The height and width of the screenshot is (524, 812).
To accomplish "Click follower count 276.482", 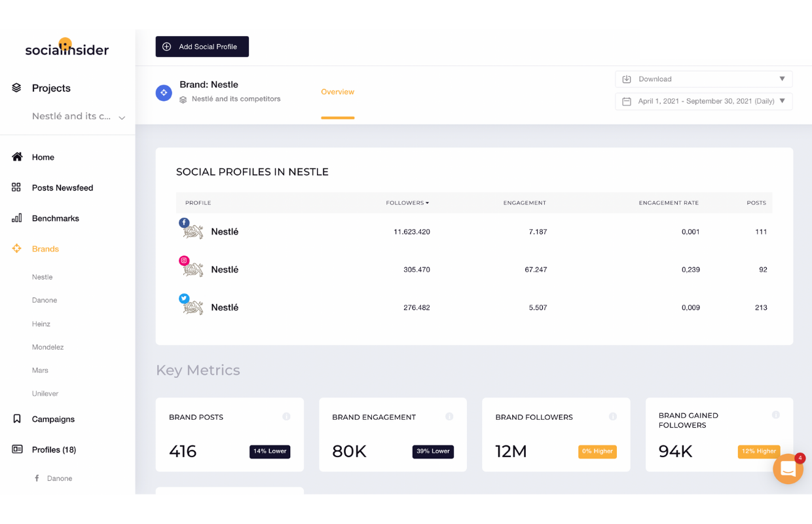I will click(416, 308).
